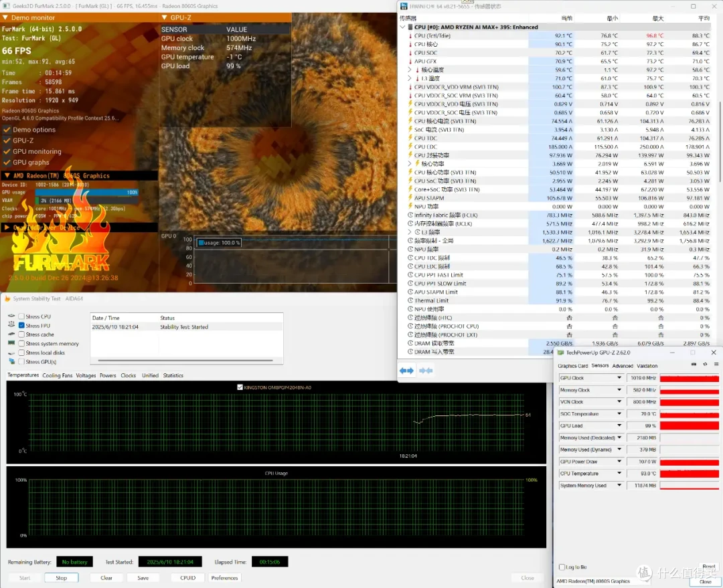Open the Unified tab in AIDA64
This screenshot has width=723, height=588.
(150, 375)
